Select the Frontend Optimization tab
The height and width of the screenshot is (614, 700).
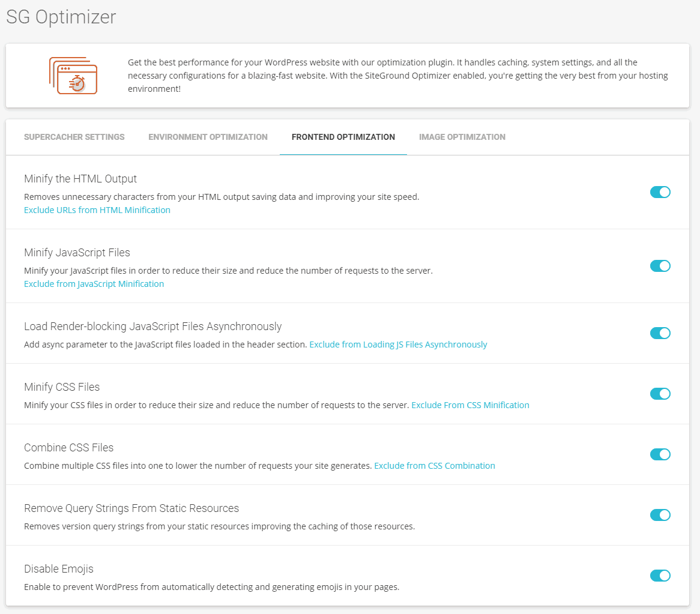(343, 137)
